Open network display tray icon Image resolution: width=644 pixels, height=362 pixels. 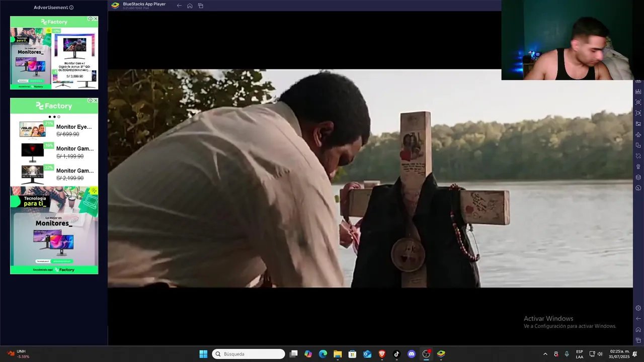point(592,354)
